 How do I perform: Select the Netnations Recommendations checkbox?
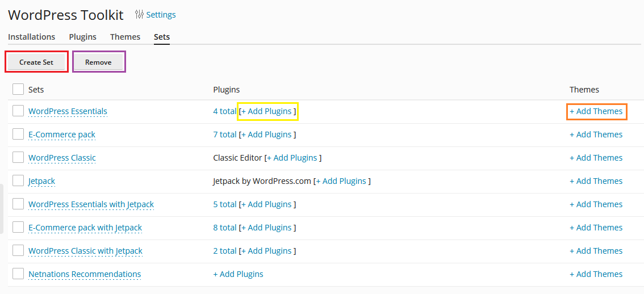(18, 274)
